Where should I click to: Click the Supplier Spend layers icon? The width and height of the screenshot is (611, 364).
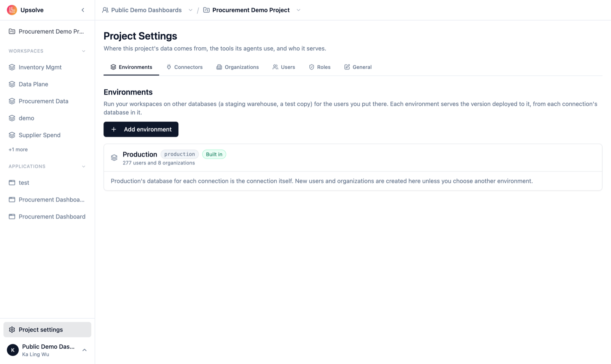tap(12, 135)
